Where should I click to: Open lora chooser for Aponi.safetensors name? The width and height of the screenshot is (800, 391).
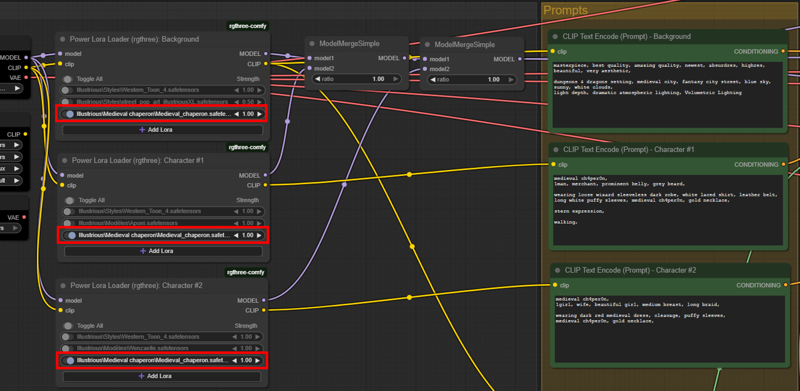[x=129, y=223]
